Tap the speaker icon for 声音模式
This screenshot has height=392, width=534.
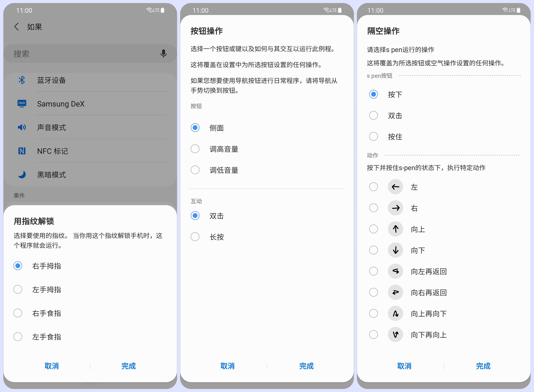(x=22, y=127)
